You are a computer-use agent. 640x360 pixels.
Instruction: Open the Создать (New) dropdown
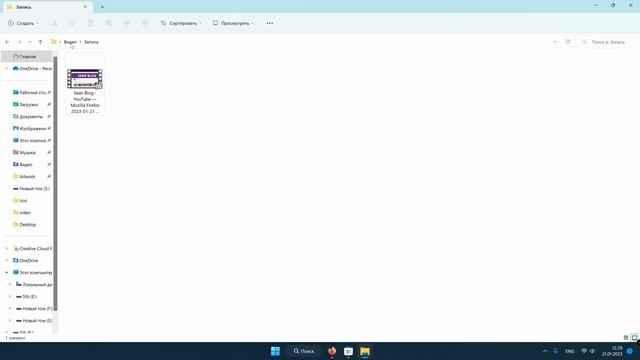(23, 23)
